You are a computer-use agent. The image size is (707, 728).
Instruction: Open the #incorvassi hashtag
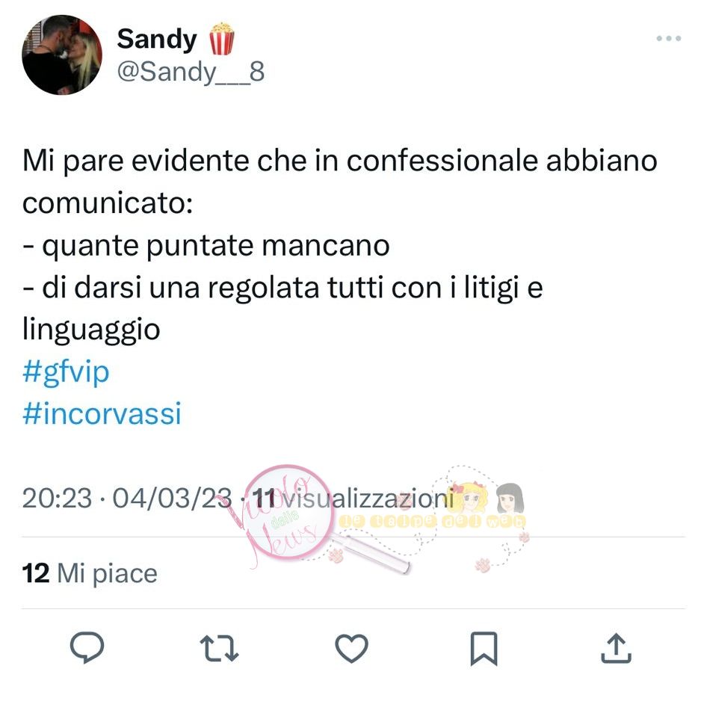click(102, 413)
